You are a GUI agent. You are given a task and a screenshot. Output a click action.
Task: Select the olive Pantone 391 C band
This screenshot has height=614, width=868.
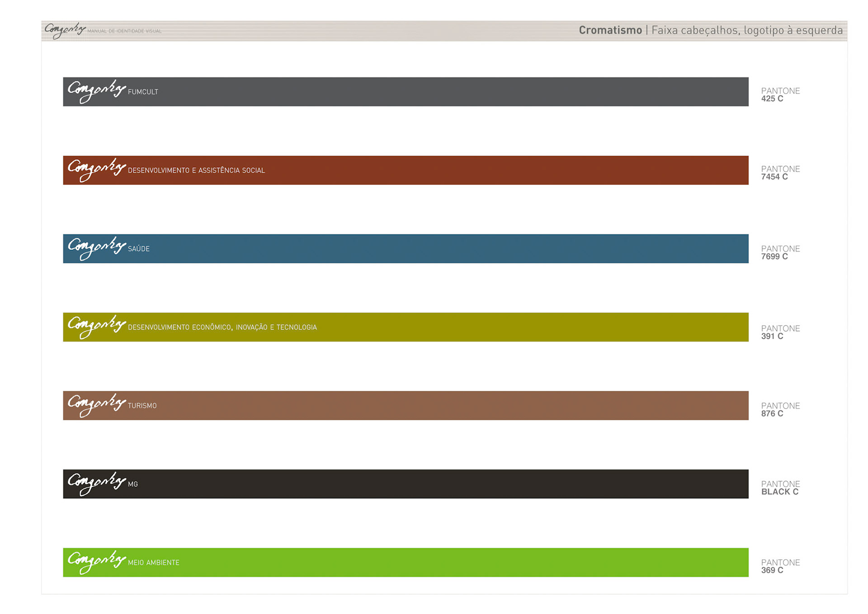406,327
